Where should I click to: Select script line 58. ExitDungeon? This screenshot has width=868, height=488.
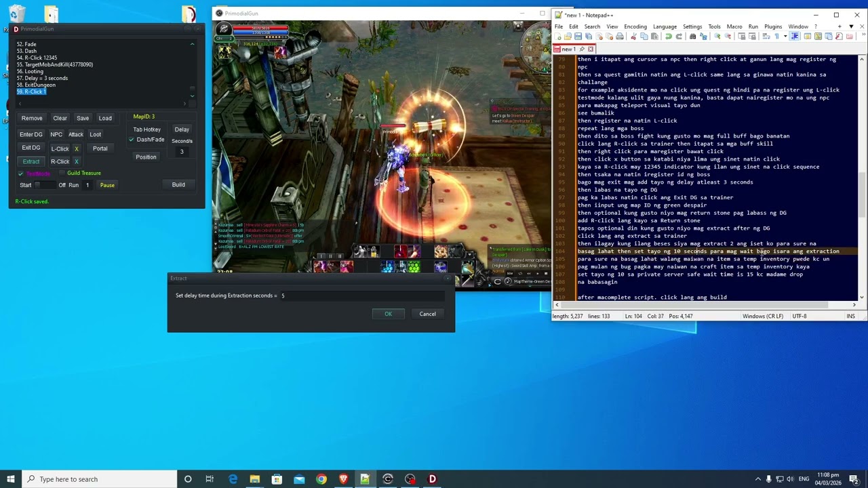[36, 85]
